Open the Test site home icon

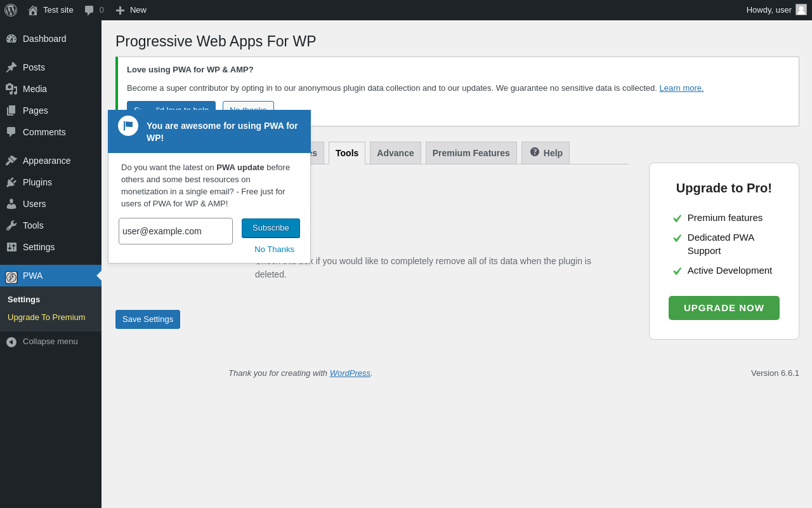(x=33, y=10)
